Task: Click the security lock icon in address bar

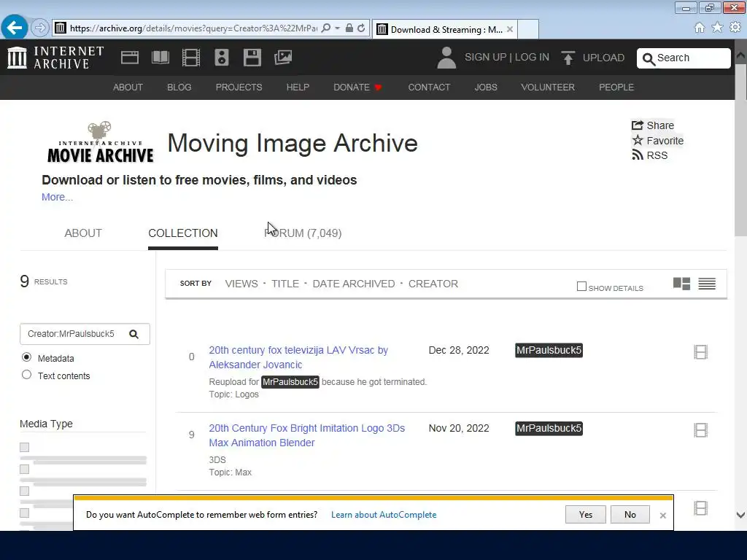Action: [x=349, y=28]
